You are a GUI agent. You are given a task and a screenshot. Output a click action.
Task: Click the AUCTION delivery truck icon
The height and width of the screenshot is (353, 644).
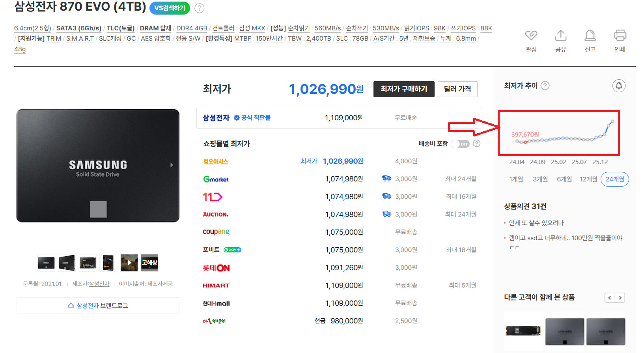[x=386, y=214]
